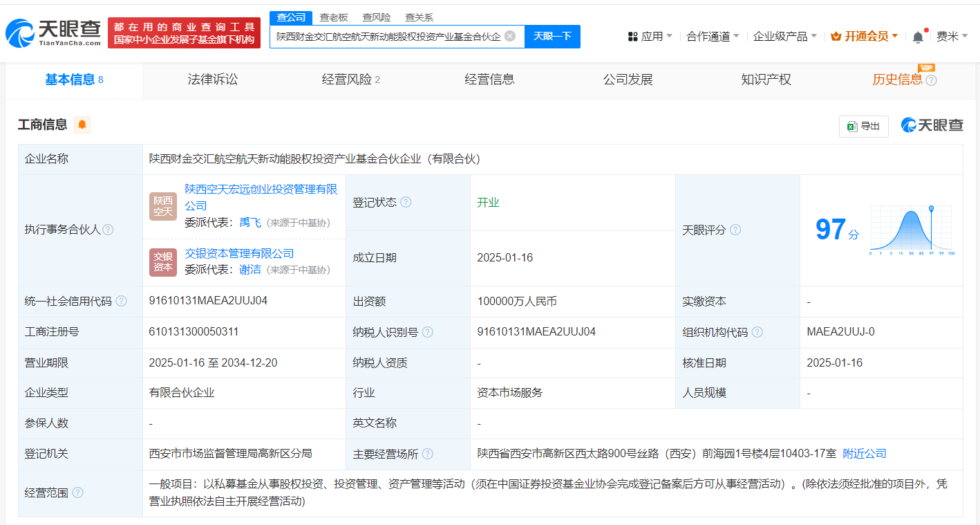Click the notification bell icon in header
The height and width of the screenshot is (525, 980).
click(x=918, y=37)
